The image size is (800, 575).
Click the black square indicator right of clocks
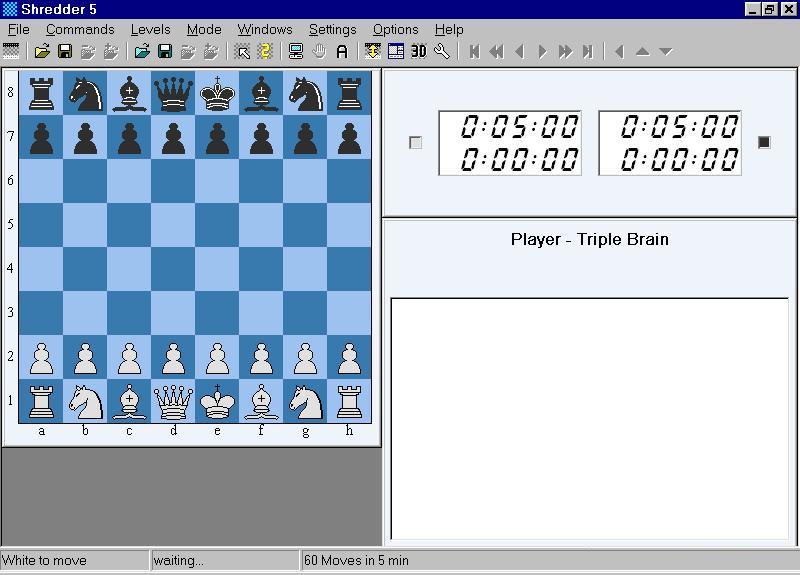click(x=764, y=142)
